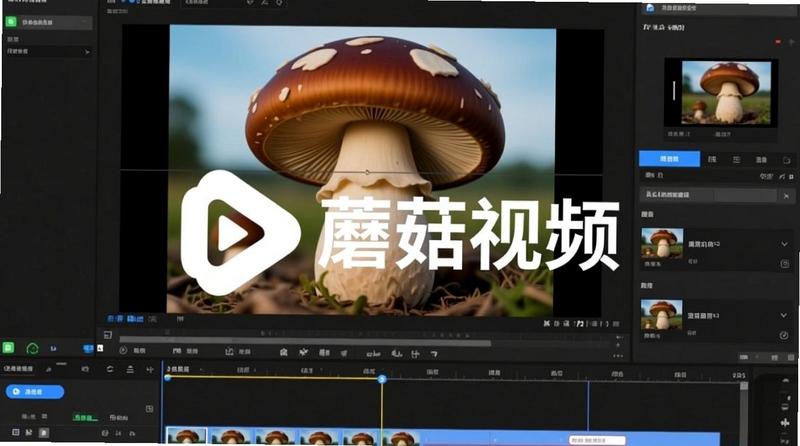Image resolution: width=800 pixels, height=446 pixels.
Task: Click the stacked-layers icon in the timeline header
Action: [130, 369]
